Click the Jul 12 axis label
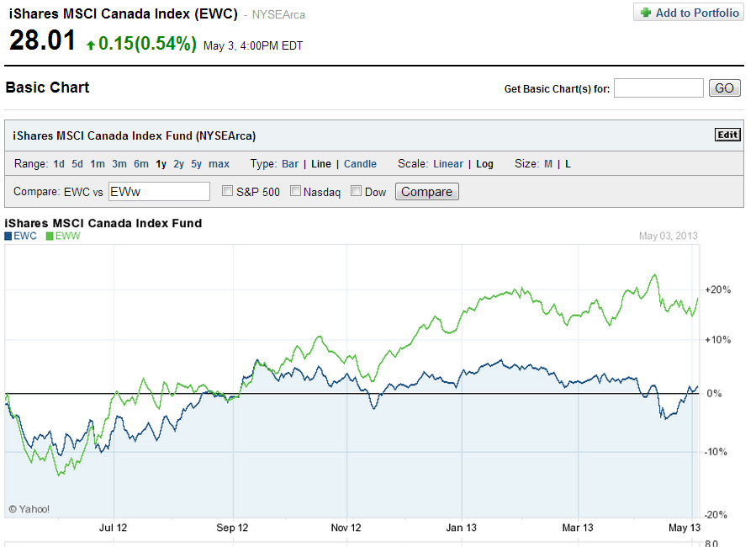The image size is (756, 547). (x=113, y=528)
